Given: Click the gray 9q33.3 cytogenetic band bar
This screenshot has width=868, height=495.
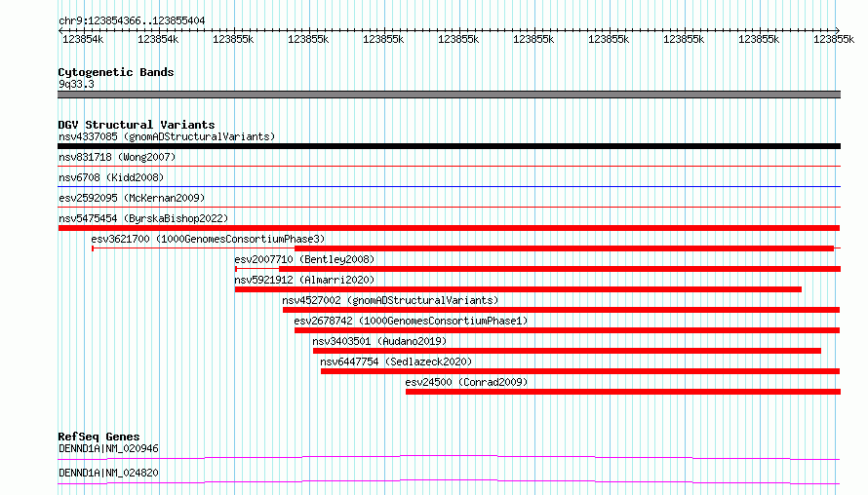Looking at the screenshot, I should (x=449, y=95).
